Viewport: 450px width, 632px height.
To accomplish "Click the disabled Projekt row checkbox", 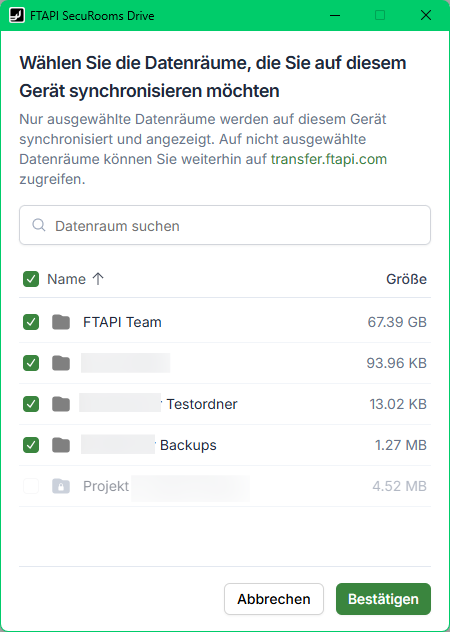I will point(31,486).
